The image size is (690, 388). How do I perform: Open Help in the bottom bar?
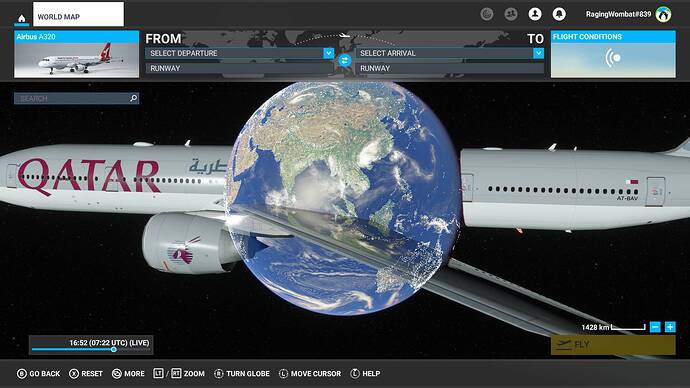click(365, 373)
